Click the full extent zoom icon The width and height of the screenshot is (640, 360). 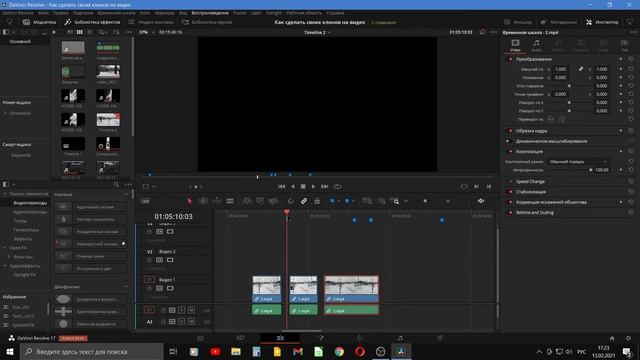click(x=367, y=201)
